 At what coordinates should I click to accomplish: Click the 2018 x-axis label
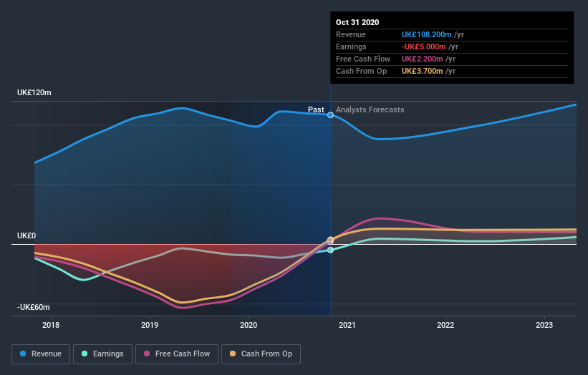51,325
